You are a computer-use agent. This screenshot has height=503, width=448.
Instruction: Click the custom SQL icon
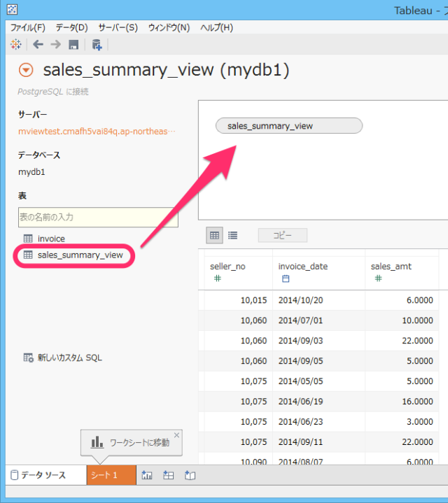28,357
